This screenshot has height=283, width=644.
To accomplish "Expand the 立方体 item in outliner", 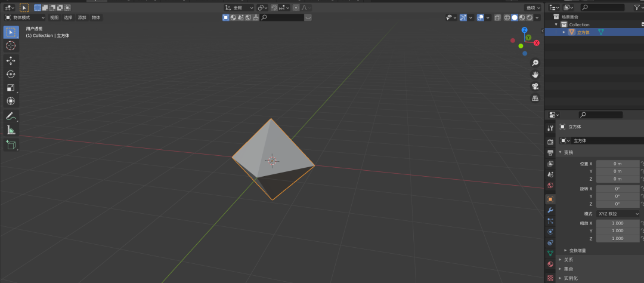I will point(564,32).
